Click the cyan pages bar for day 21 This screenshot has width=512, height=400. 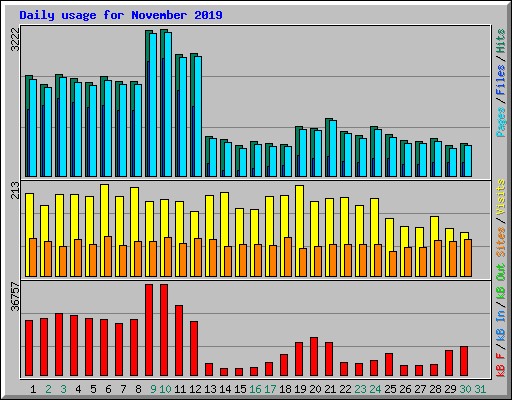coord(333,148)
